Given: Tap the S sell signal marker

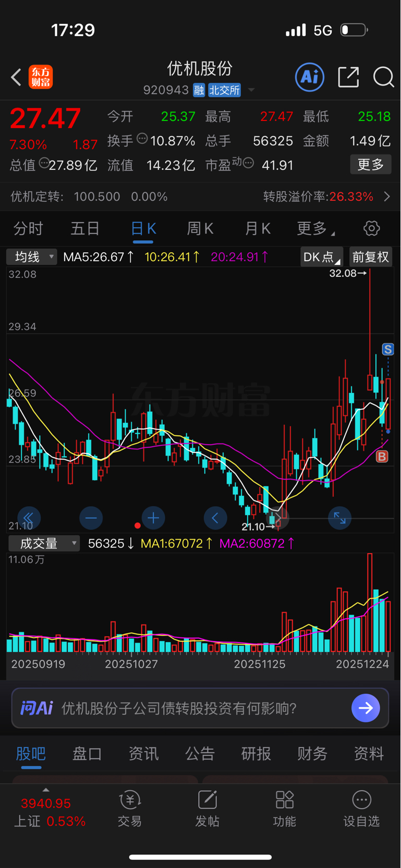Looking at the screenshot, I should (x=387, y=349).
